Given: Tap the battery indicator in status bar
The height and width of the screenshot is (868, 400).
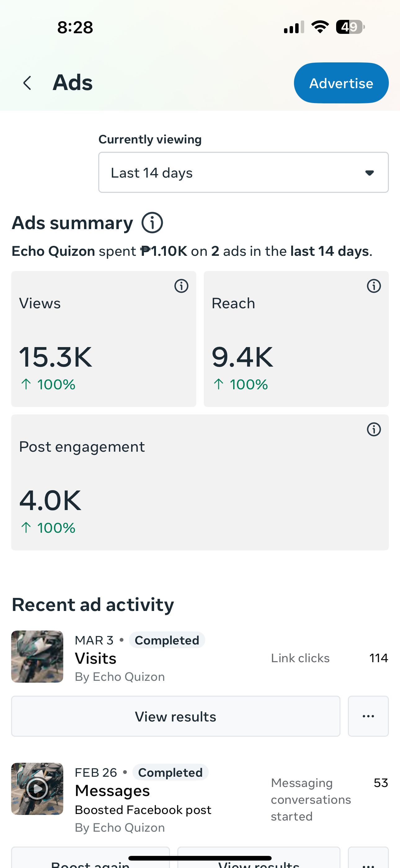Looking at the screenshot, I should click(x=350, y=27).
